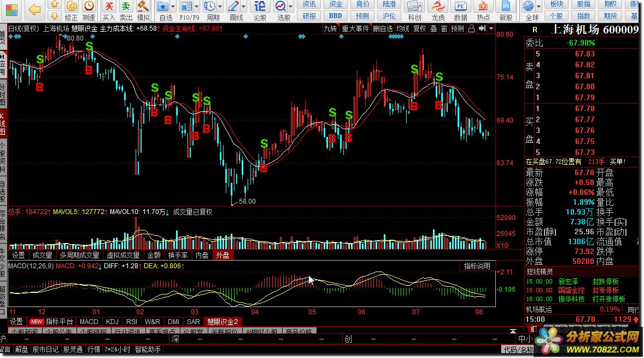
Task: Switch to the KDJ indicator tab
Action: tap(112, 321)
